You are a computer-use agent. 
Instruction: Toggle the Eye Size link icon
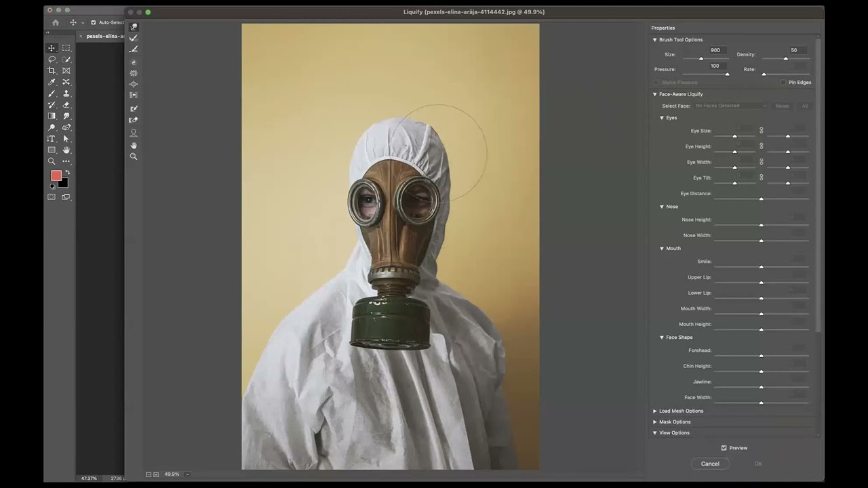(x=762, y=130)
